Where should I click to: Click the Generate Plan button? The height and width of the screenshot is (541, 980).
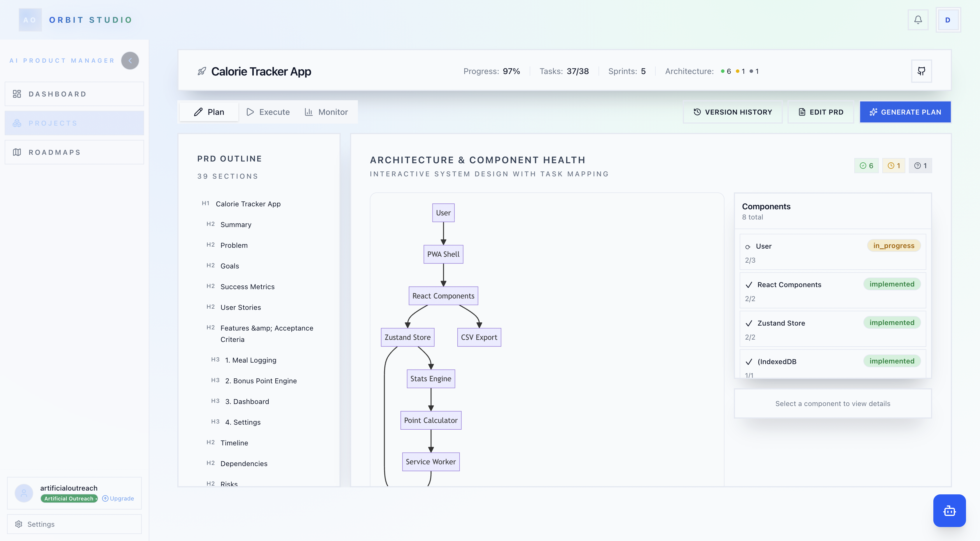[x=905, y=112]
